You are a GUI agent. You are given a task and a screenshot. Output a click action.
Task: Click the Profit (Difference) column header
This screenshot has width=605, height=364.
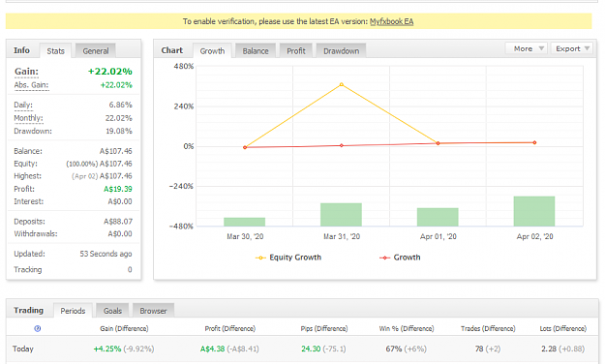point(230,328)
